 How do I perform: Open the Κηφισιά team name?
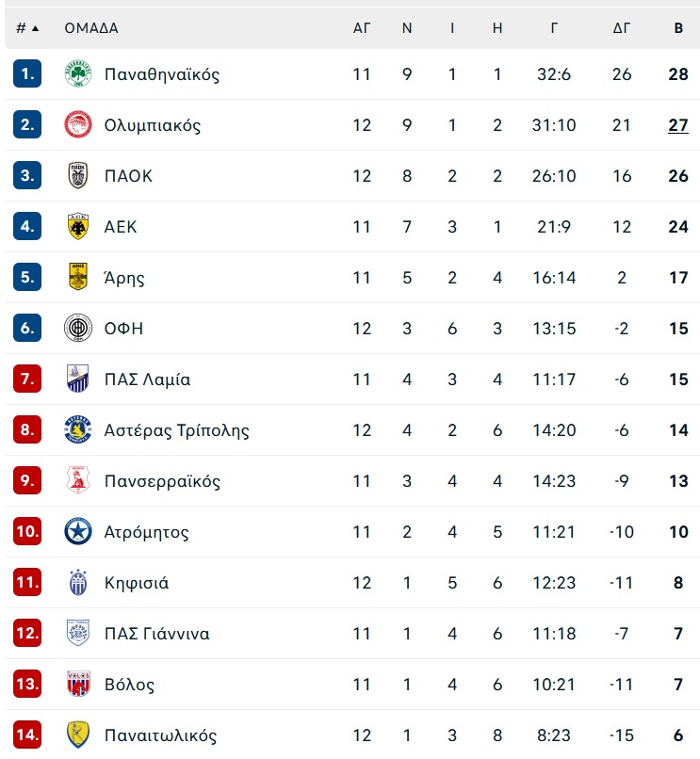pos(137,583)
